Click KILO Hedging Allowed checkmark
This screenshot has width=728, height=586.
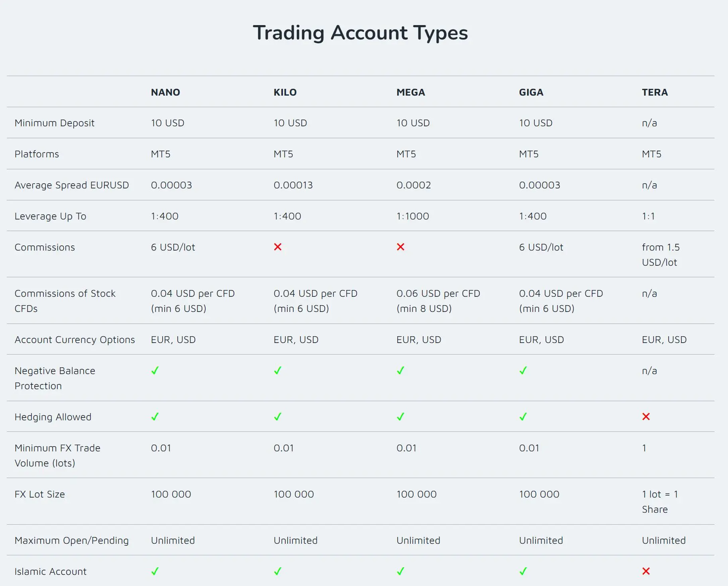278,417
